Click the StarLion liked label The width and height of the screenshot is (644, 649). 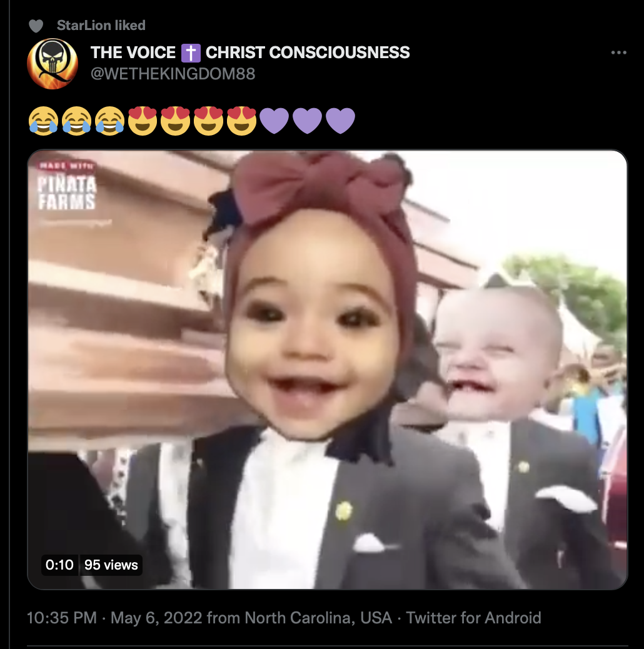[x=101, y=25]
